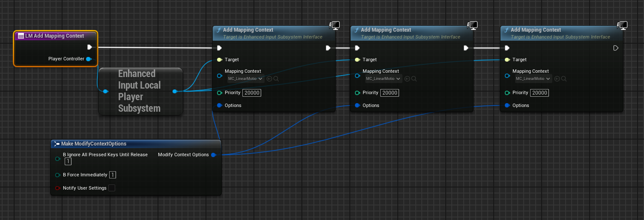Click Options pin on middle Add Mapping Context

tap(358, 105)
